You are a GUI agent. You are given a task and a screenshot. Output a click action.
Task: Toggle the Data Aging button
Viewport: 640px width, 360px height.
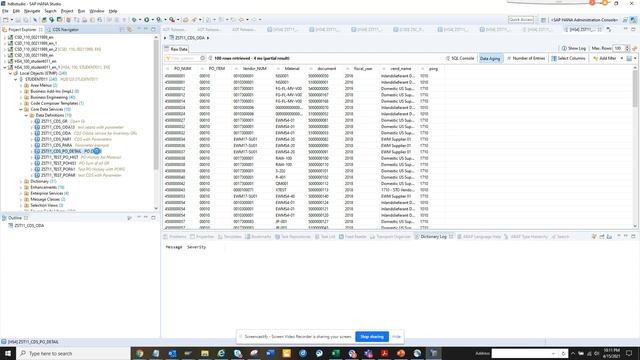coord(490,58)
